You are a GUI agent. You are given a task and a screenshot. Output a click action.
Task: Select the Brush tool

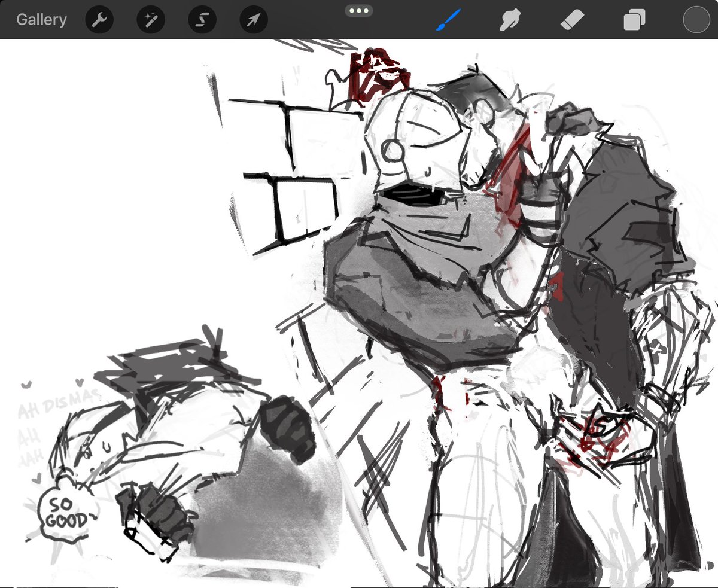point(448,20)
